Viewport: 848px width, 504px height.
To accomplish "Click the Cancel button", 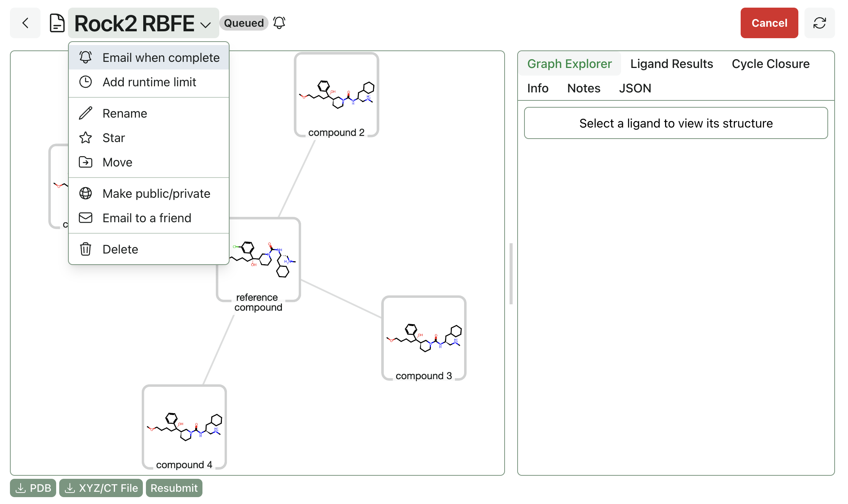I will 769,23.
